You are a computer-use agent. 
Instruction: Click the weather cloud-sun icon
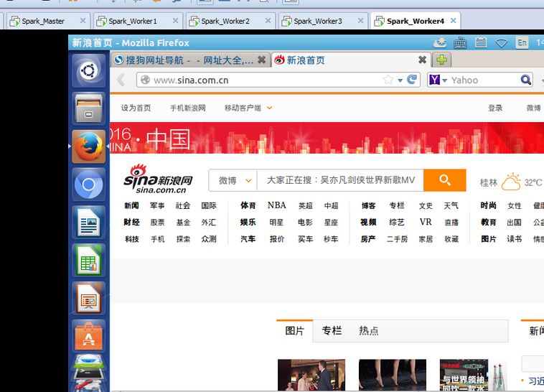(511, 182)
